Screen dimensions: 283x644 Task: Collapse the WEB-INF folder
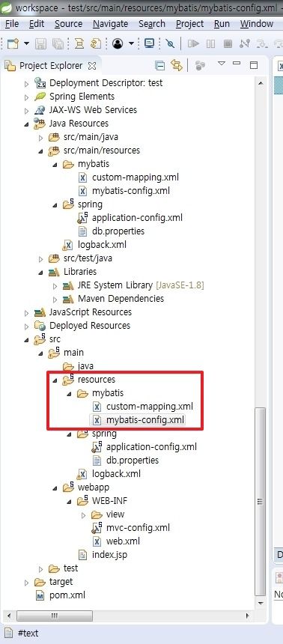(x=69, y=502)
